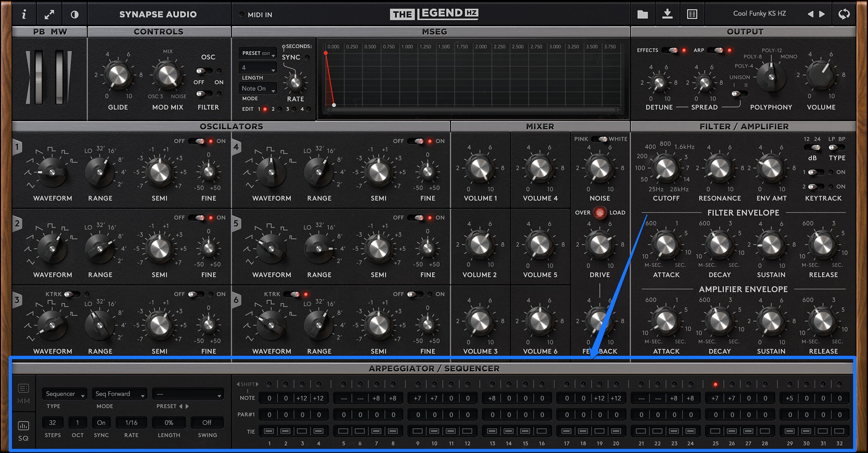
Task: Go to the previous preset arrow
Action: [811, 14]
